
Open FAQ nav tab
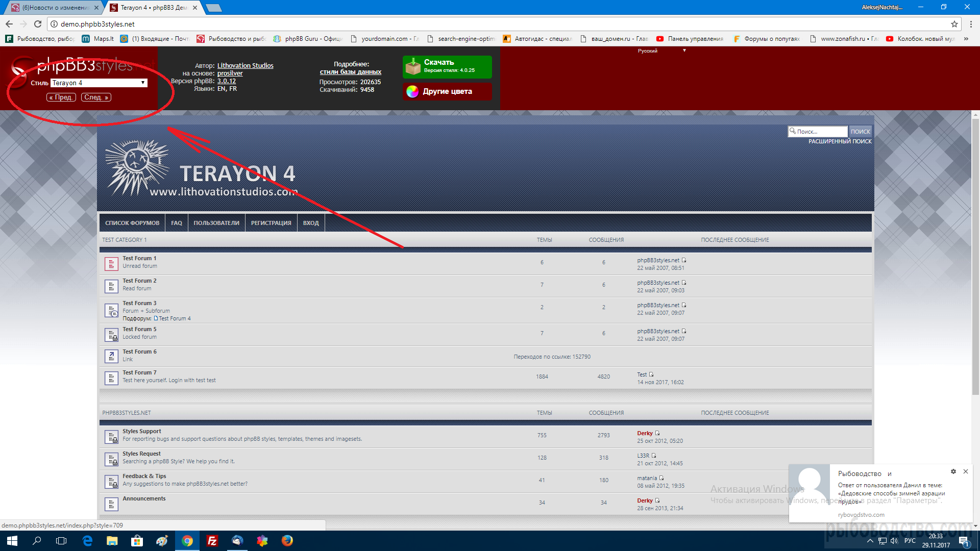[176, 223]
